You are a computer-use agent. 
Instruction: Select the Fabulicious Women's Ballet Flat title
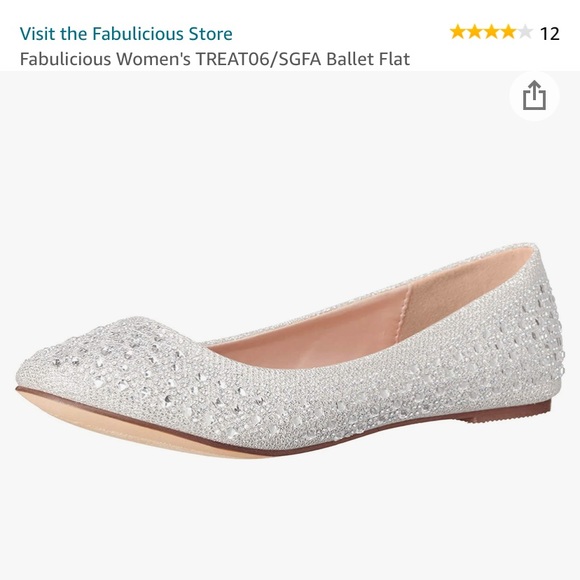[215, 59]
